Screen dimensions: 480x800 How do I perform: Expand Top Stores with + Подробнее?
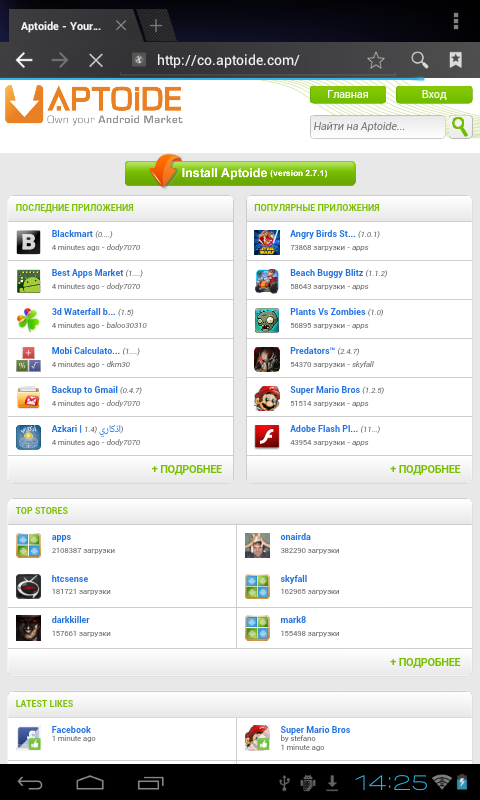pos(425,662)
